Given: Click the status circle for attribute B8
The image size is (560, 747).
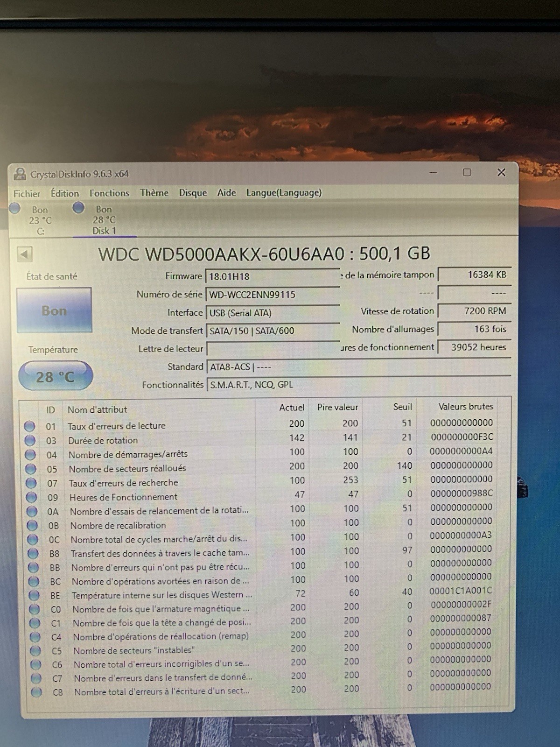Looking at the screenshot, I should point(33,554).
